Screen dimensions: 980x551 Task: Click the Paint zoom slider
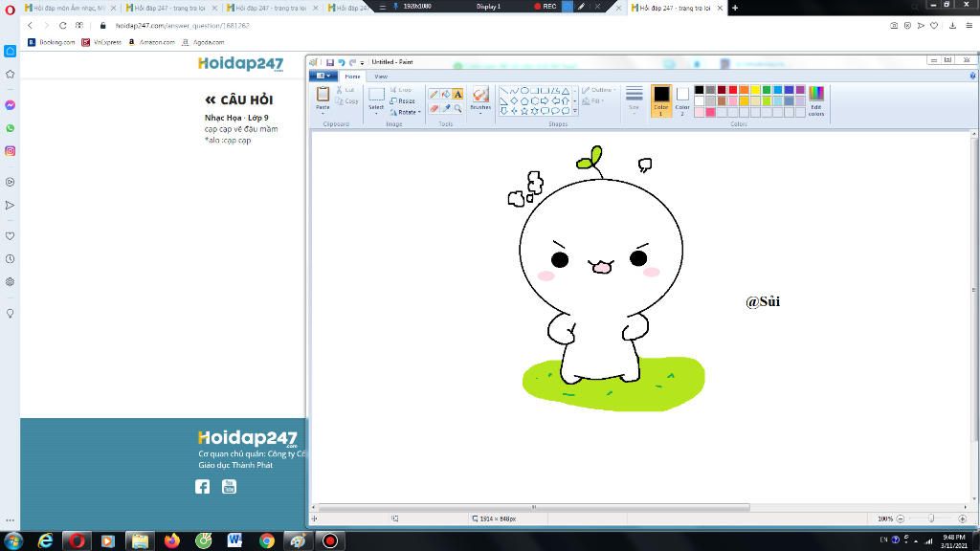tap(931, 518)
